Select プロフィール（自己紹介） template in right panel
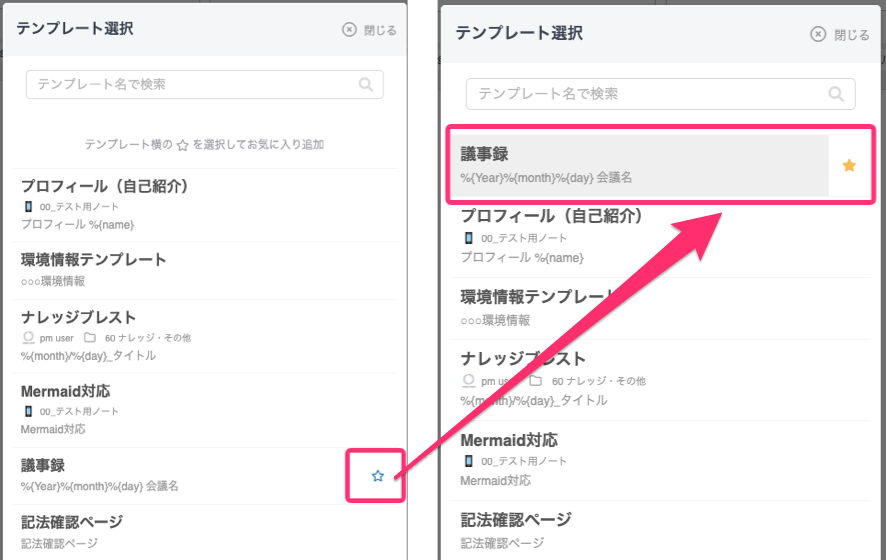The width and height of the screenshot is (886, 560). point(551,215)
